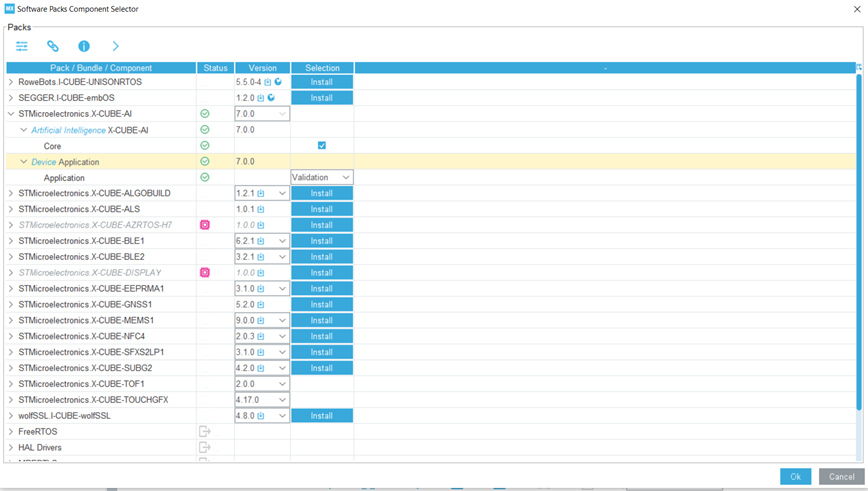This screenshot has width=868, height=491.
Task: Click the green status check for the Application row
Action: [205, 178]
